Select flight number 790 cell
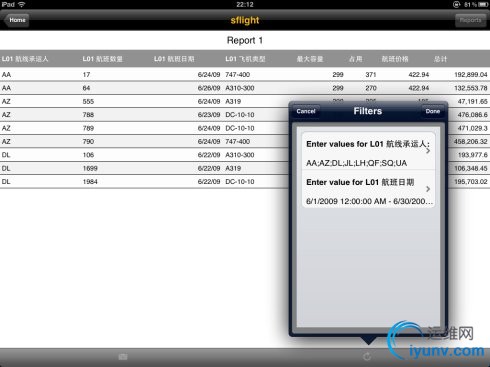Screen dimensions: 490x367 click(x=88, y=141)
